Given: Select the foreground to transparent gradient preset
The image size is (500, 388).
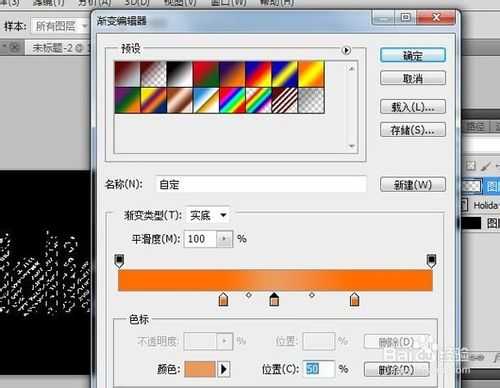Looking at the screenshot, I should coord(153,74).
